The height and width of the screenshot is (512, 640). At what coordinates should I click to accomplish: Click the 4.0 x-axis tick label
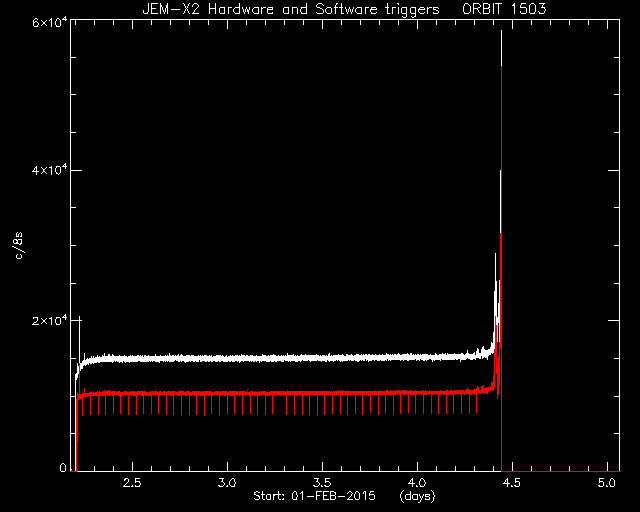(x=417, y=483)
